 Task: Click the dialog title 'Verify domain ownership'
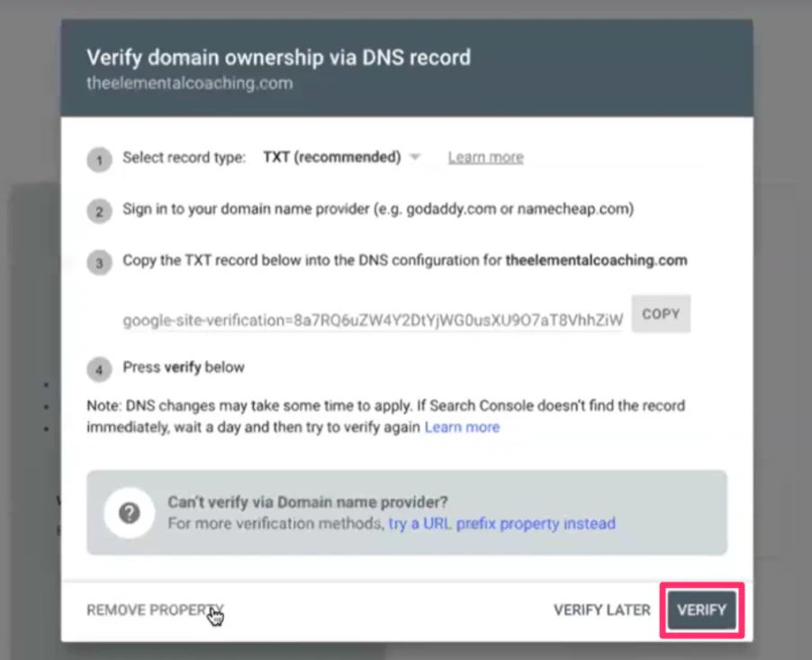[x=277, y=57]
